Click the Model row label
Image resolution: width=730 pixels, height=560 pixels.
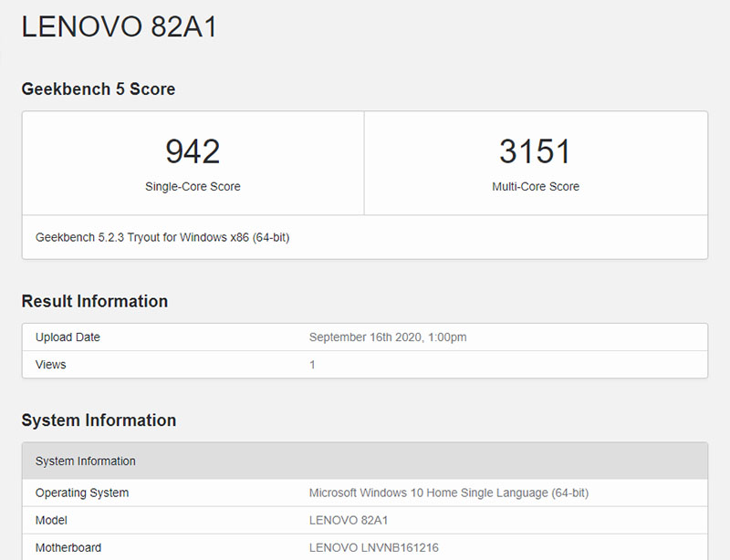51,520
